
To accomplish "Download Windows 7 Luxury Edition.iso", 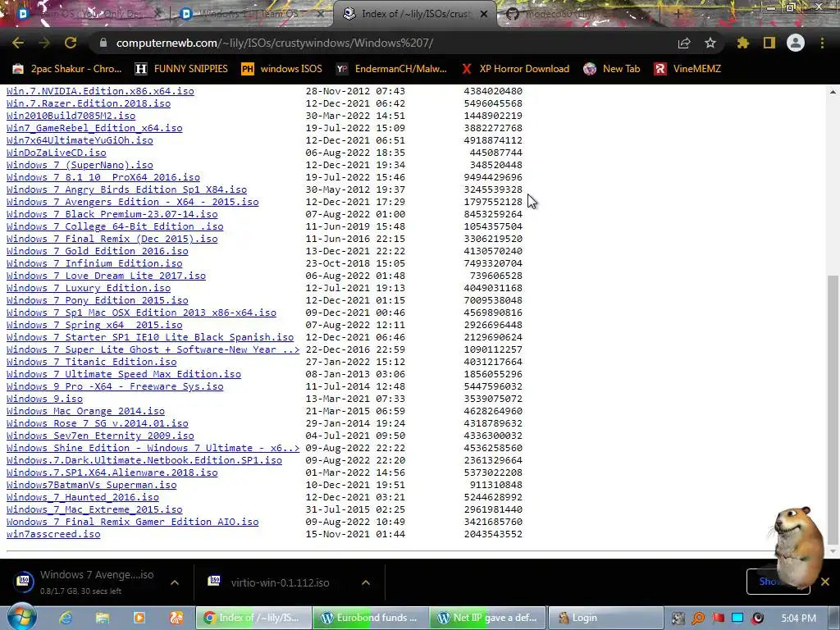I will point(89,288).
